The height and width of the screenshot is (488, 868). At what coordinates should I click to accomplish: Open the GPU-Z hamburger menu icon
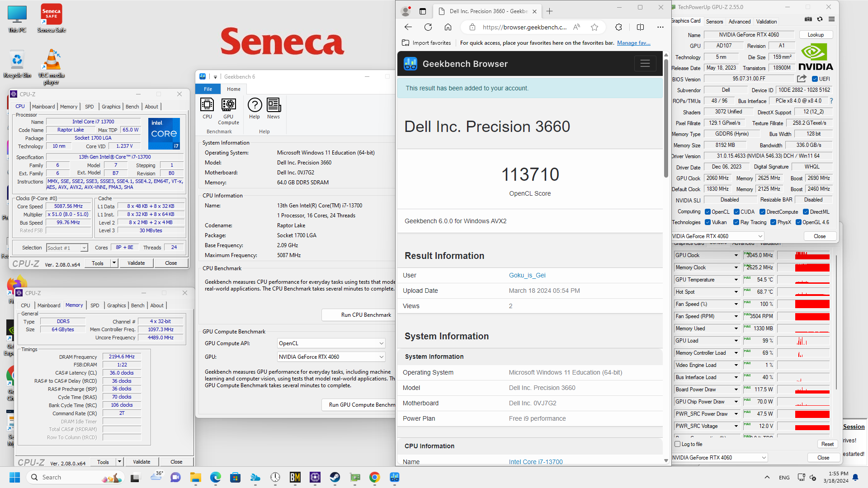click(x=831, y=19)
